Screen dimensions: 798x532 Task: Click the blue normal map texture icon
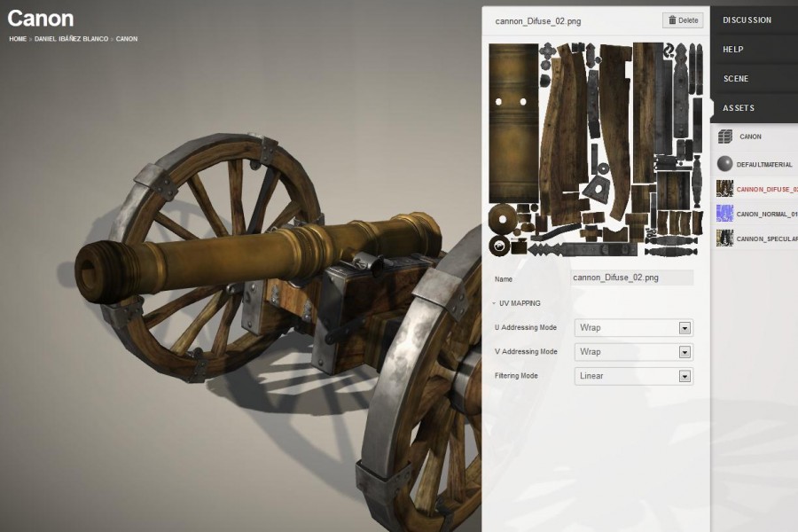point(724,213)
